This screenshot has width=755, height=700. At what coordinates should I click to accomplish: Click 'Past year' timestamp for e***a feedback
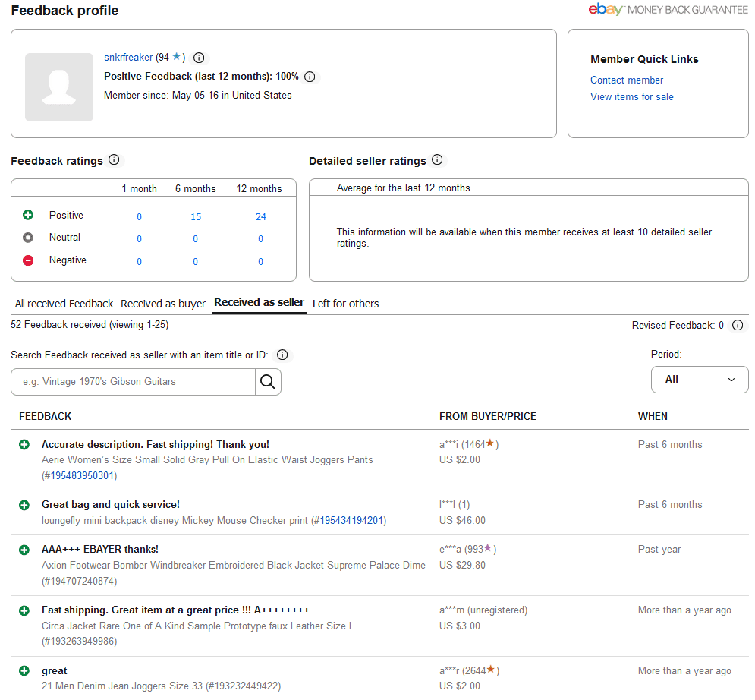[x=659, y=550]
